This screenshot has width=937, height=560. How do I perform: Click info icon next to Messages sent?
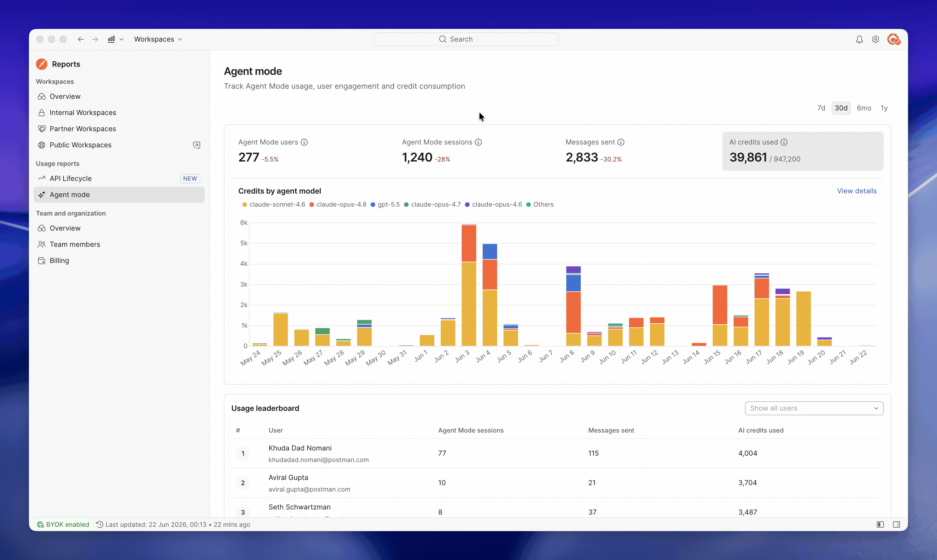click(x=621, y=142)
